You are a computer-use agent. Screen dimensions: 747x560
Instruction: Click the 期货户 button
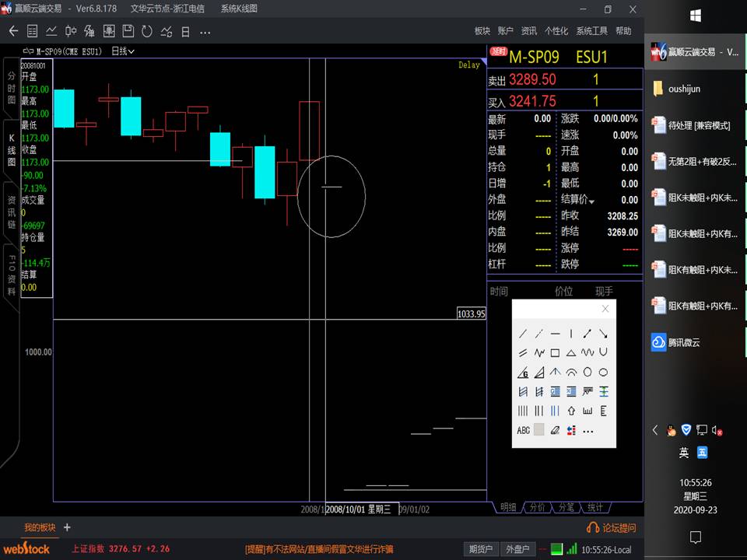pyautogui.click(x=480, y=549)
